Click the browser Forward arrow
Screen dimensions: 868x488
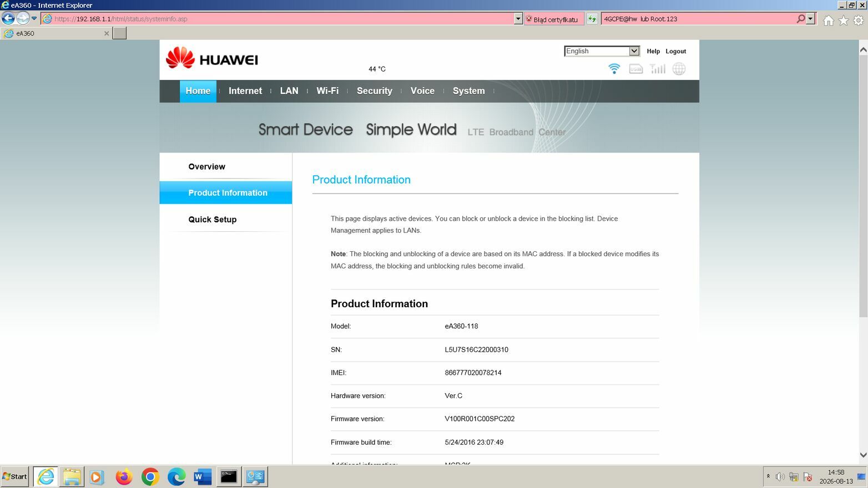(x=22, y=18)
